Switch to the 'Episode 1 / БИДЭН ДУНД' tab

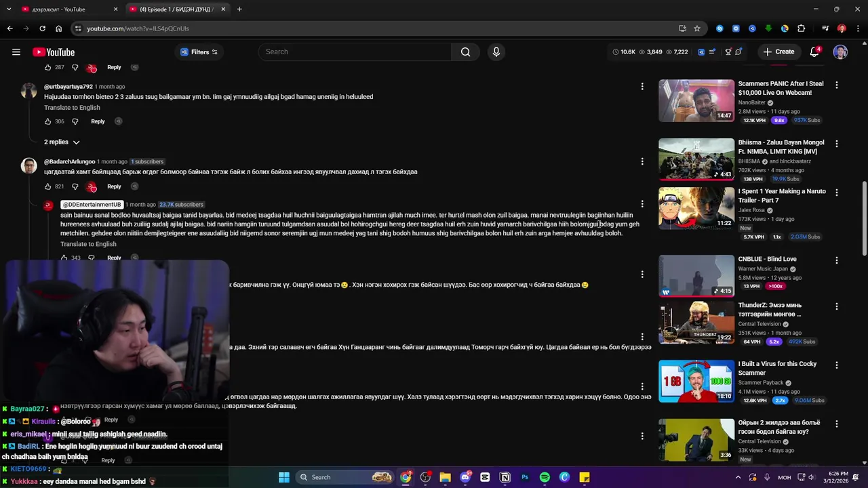[x=178, y=9]
